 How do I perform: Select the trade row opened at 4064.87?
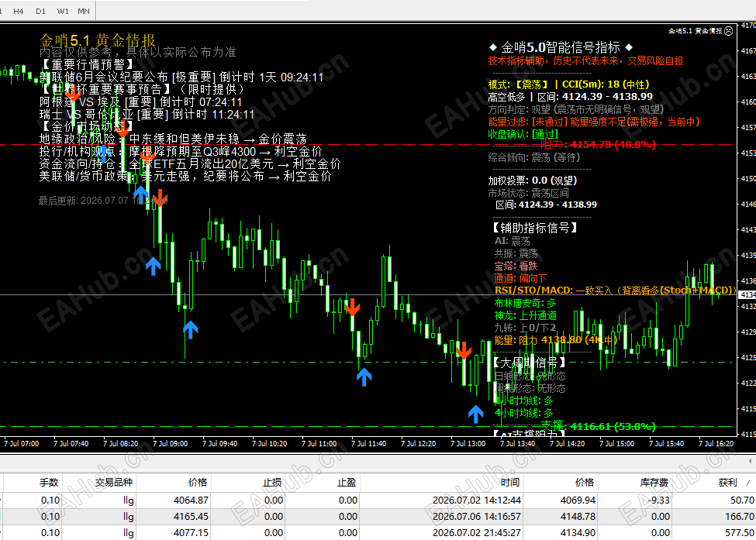point(378,500)
